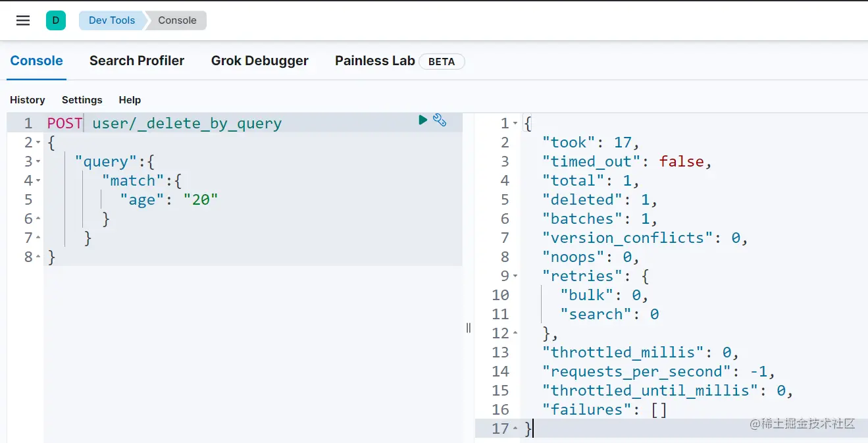Click the panel resize divider handle
The image size is (868, 443).
pos(469,328)
